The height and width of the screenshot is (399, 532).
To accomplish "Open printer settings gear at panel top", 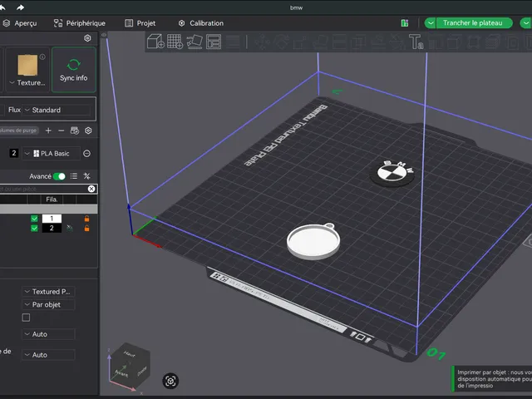I will point(87,38).
